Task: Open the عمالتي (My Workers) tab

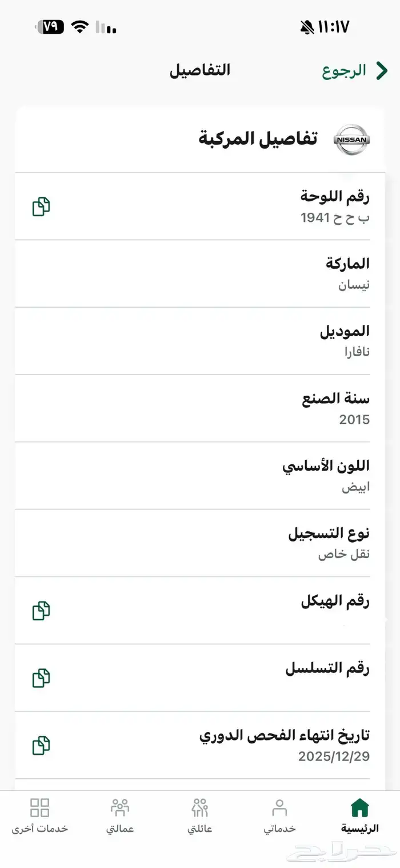Action: (x=120, y=816)
